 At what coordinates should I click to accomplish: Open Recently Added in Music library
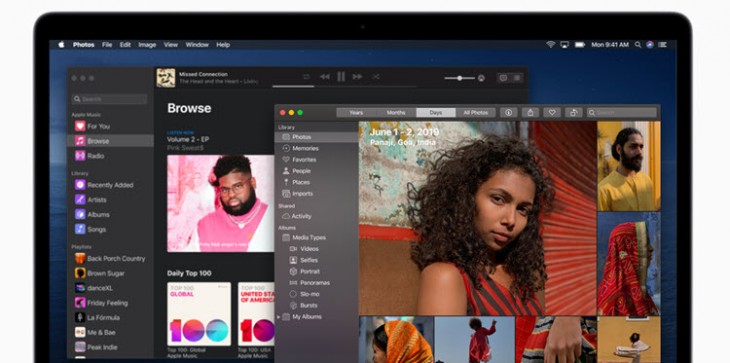pos(110,185)
